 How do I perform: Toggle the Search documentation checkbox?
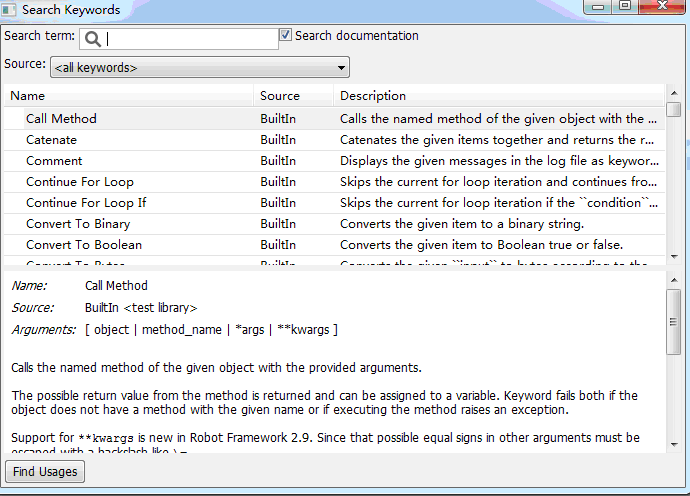[285, 35]
